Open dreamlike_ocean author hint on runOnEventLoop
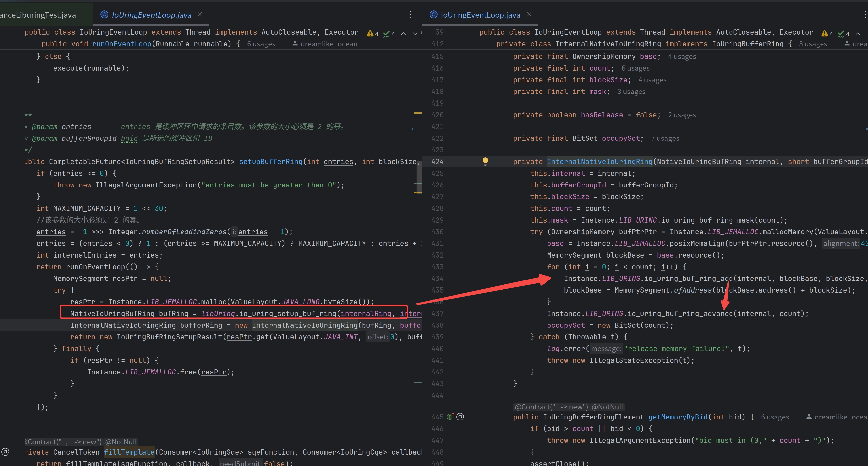Image resolution: width=868 pixels, height=466 pixels. [325, 44]
